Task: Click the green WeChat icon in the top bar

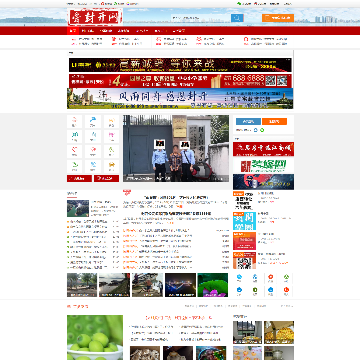Action: tap(239, 4)
